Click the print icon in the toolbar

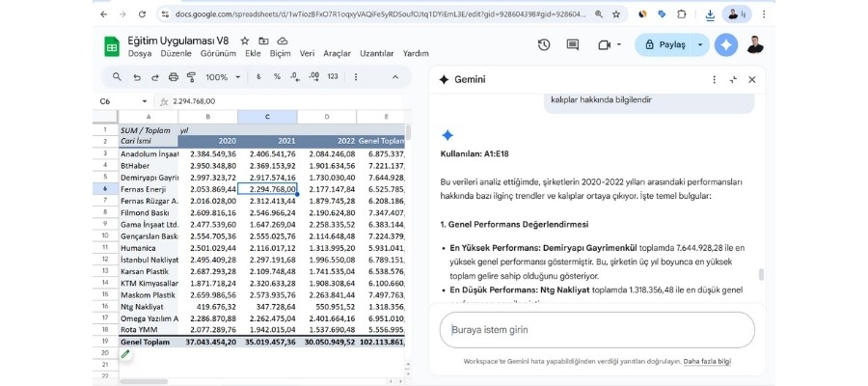tap(173, 77)
